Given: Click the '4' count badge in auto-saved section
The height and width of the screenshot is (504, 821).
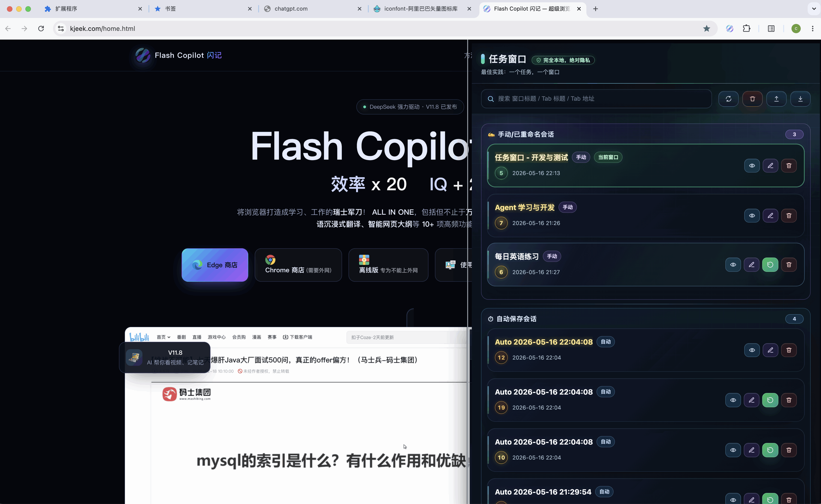Looking at the screenshot, I should (x=794, y=319).
